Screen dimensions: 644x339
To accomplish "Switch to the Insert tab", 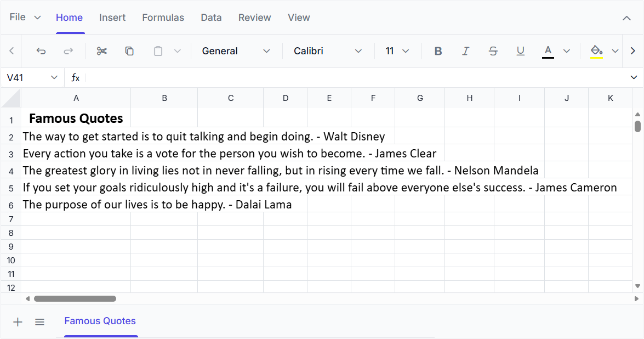I will pos(112,18).
